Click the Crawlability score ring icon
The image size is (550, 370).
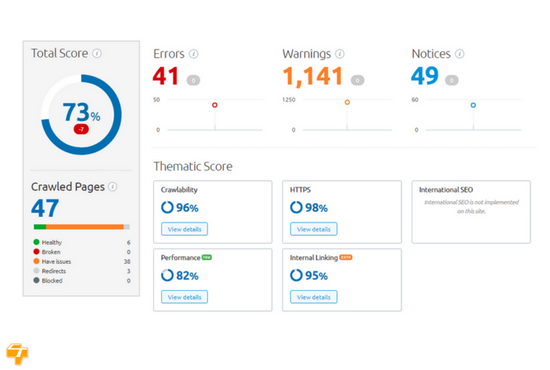pos(167,207)
